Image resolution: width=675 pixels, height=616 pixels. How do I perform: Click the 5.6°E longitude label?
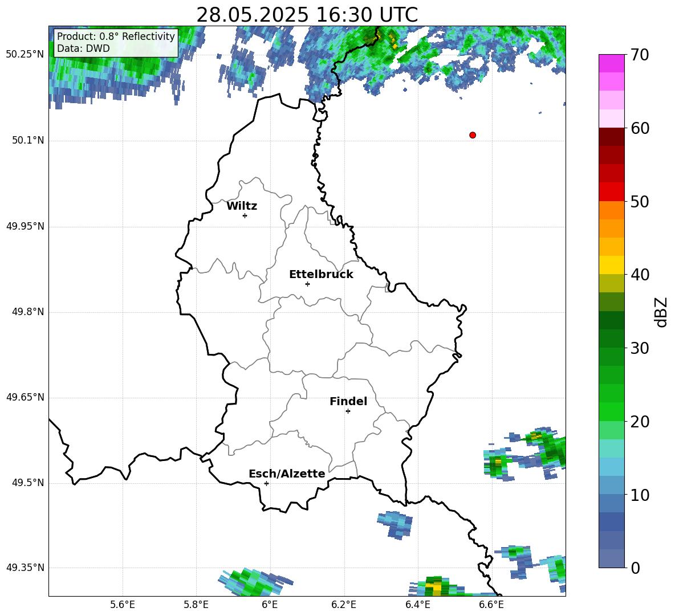(x=123, y=605)
